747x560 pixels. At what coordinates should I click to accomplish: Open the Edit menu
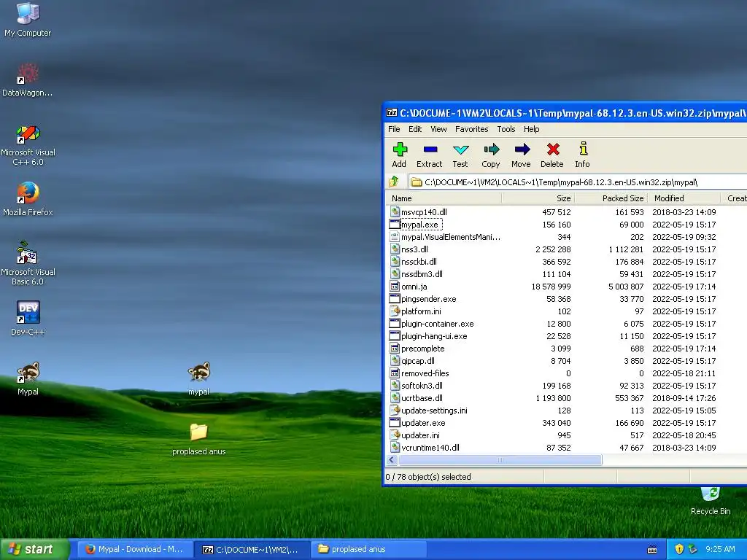coord(415,129)
